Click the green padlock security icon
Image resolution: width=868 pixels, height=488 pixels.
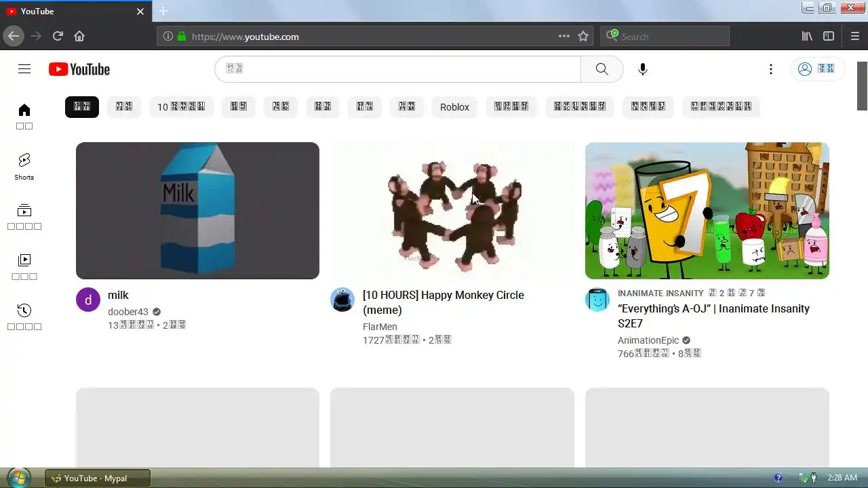pyautogui.click(x=181, y=37)
